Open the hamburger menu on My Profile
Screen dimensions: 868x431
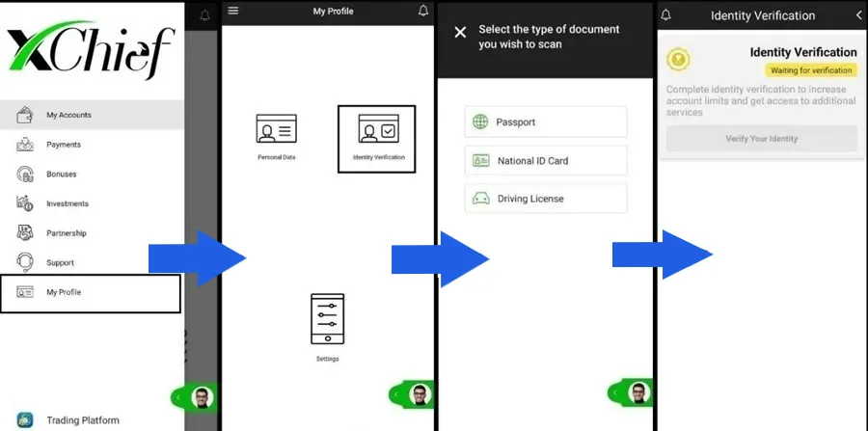click(x=232, y=12)
